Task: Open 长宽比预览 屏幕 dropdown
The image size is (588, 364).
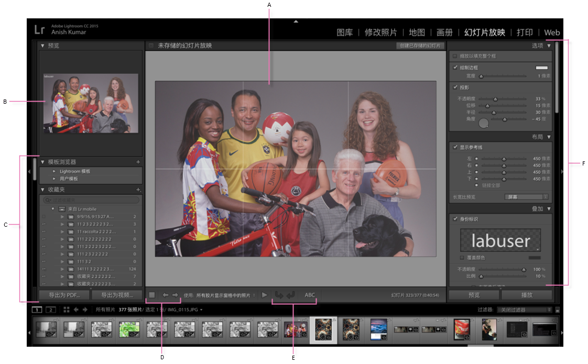Action: (x=527, y=197)
